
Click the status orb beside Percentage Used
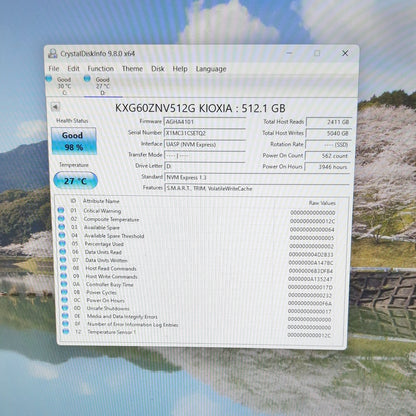point(62,243)
